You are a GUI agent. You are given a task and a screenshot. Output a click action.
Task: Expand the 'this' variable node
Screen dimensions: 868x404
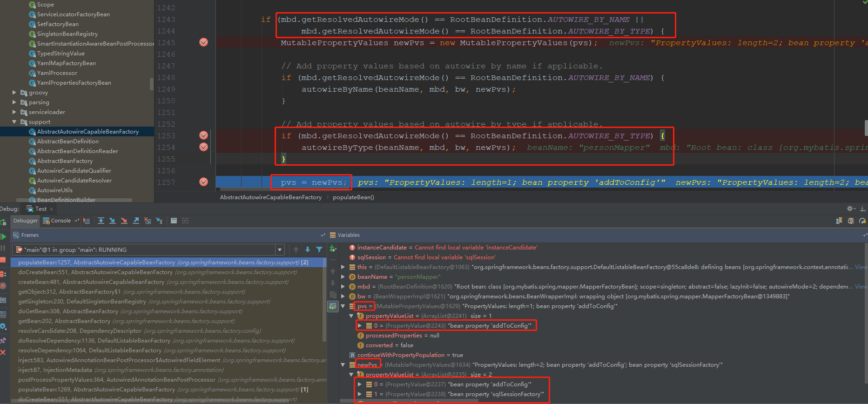pos(343,267)
